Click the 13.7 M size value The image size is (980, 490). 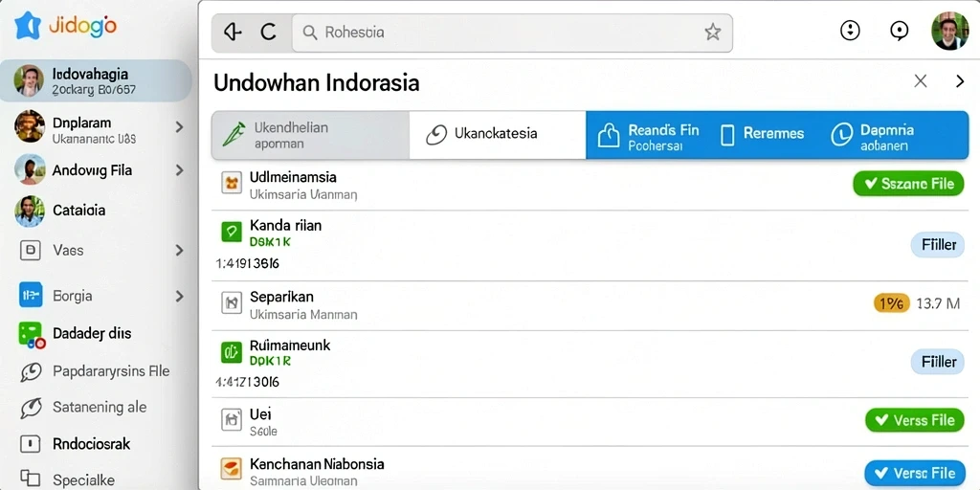(x=938, y=303)
